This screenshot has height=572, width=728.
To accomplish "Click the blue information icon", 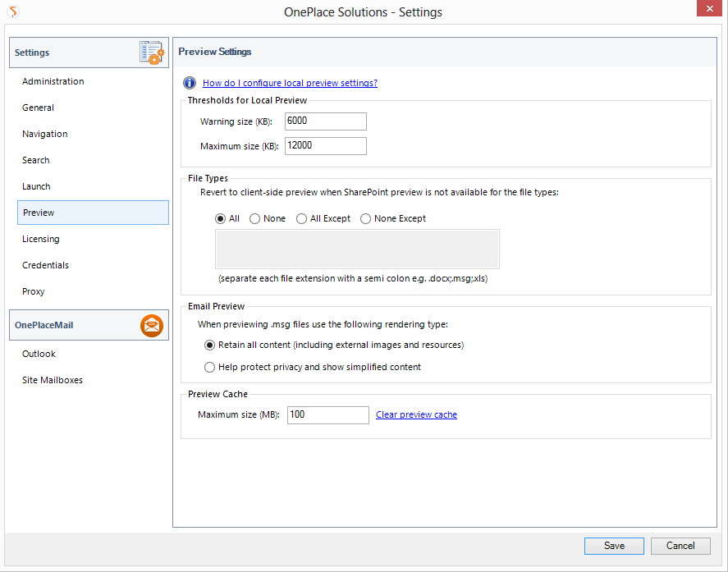I will 190,83.
